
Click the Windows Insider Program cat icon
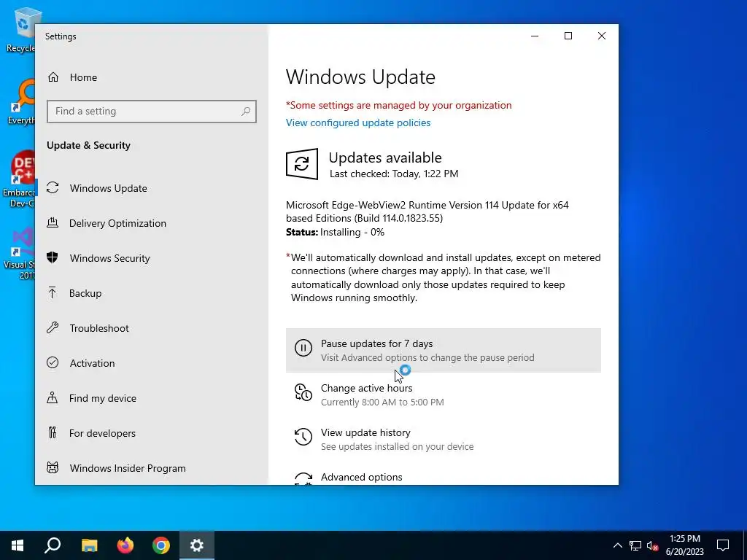point(53,467)
